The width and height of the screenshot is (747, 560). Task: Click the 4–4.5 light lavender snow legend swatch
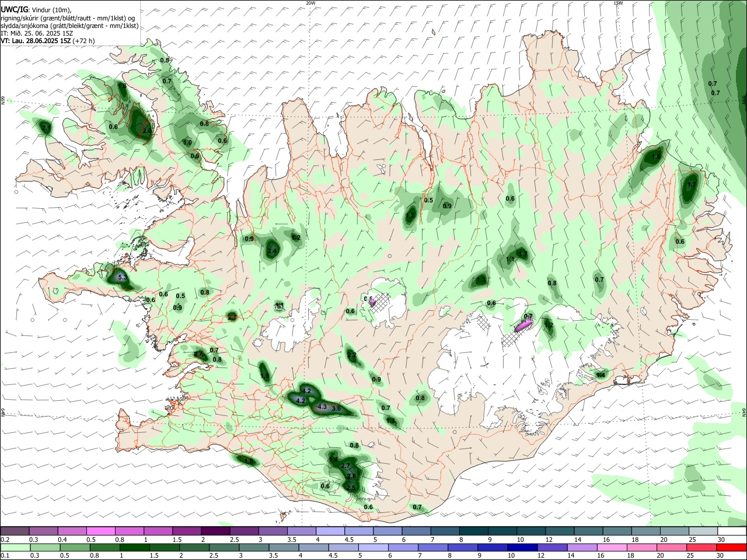tap(330, 531)
